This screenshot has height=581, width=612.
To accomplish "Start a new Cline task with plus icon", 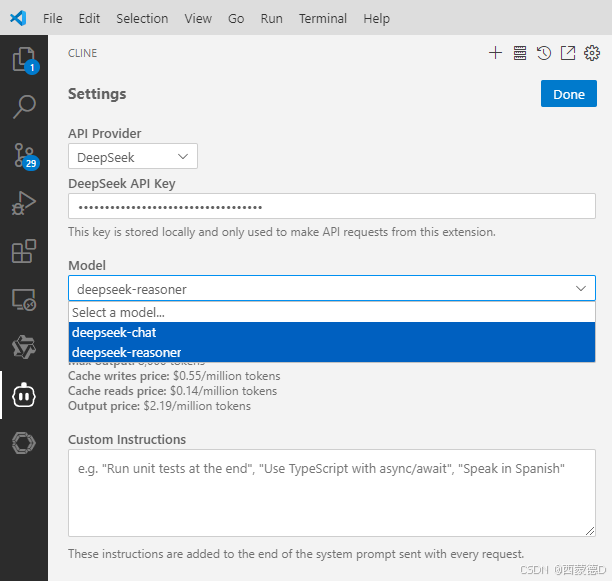I will click(495, 53).
